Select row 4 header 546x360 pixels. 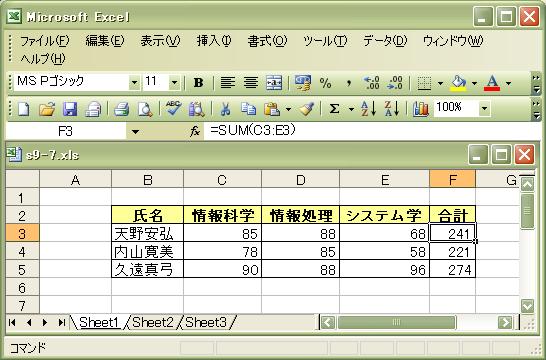22,252
